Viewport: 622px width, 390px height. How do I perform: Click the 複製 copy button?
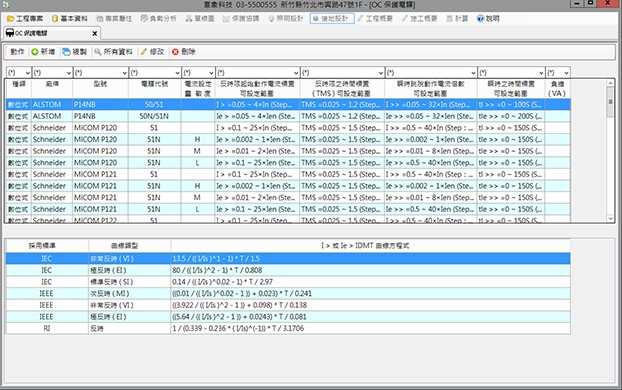pos(75,52)
